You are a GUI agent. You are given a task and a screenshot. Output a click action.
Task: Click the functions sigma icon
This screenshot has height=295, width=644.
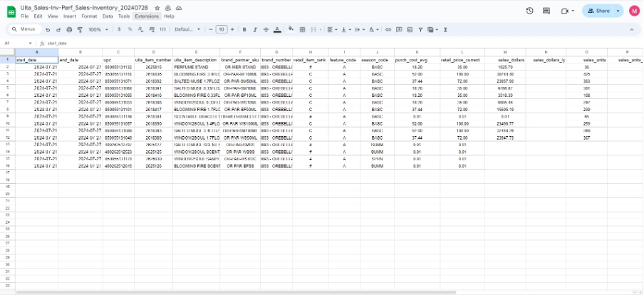(x=445, y=29)
